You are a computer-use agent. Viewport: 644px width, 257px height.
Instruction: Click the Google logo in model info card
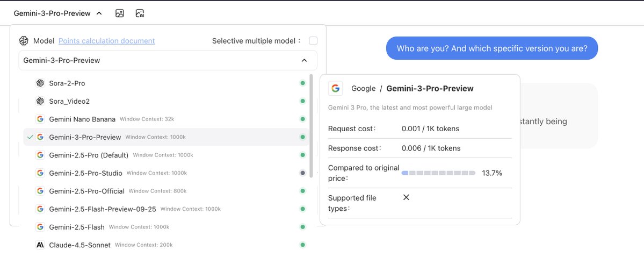pos(336,88)
